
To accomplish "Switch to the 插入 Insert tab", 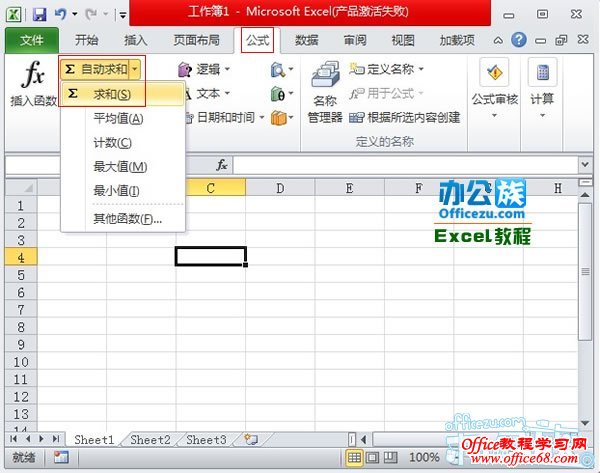I will pos(135,40).
